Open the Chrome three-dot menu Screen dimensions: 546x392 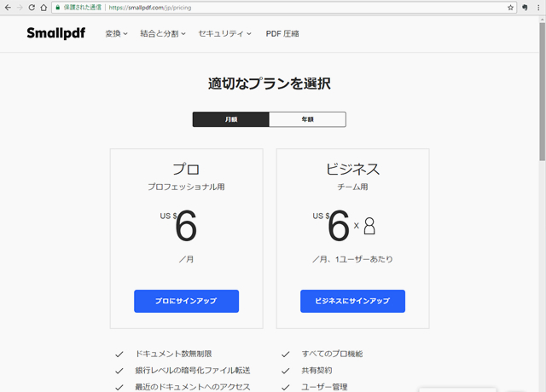coord(539,7)
